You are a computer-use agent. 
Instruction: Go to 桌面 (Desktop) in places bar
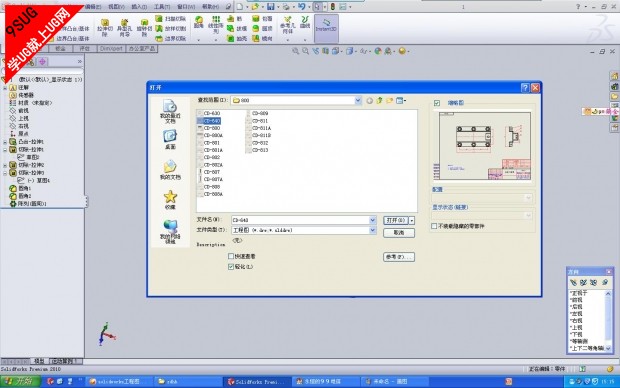[x=170, y=140]
